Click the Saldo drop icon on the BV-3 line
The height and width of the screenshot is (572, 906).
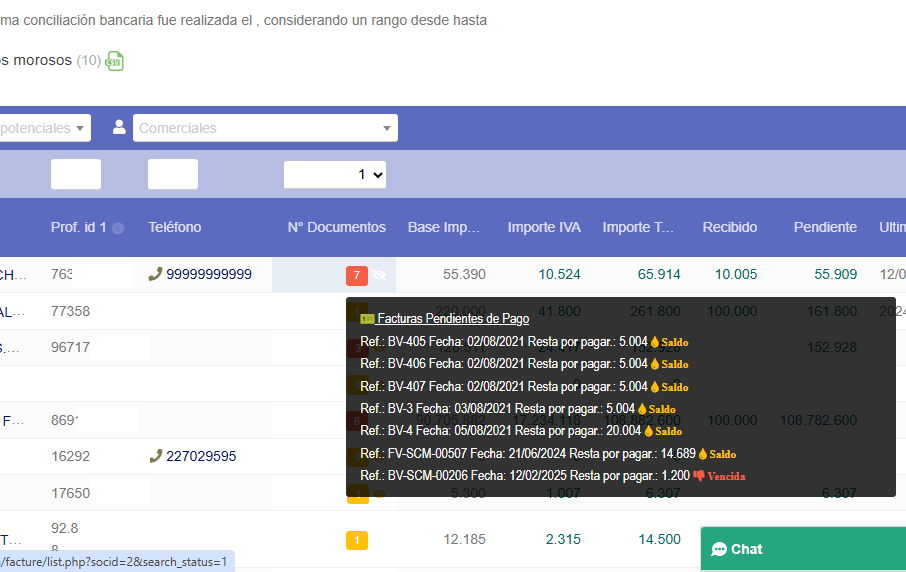pos(642,409)
